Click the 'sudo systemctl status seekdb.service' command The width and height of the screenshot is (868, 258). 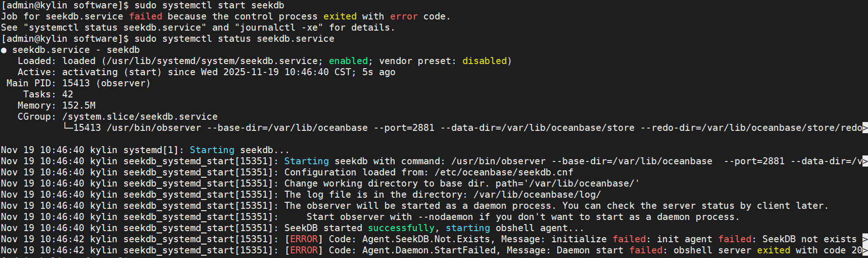pos(234,39)
